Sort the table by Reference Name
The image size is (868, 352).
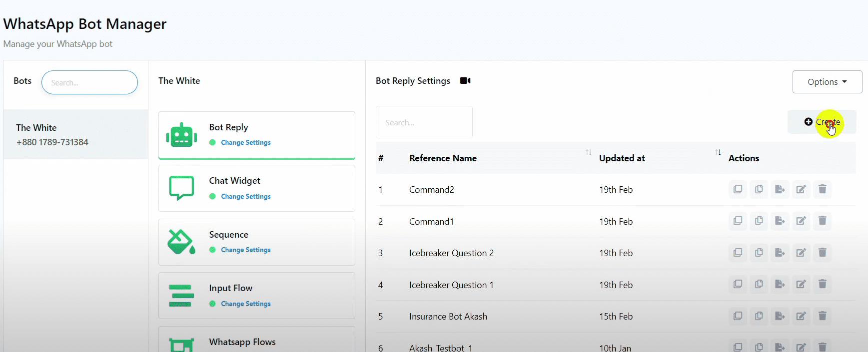(x=588, y=153)
